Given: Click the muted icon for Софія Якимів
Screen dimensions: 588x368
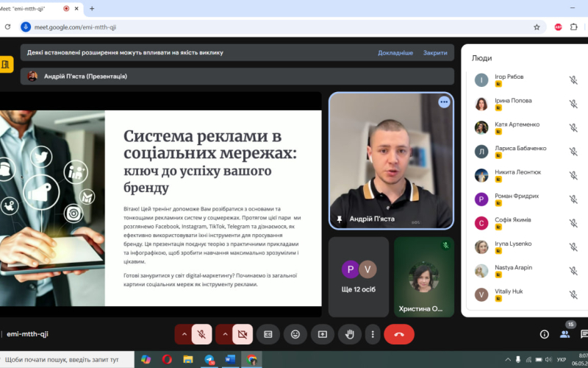Looking at the screenshot, I should tap(573, 223).
